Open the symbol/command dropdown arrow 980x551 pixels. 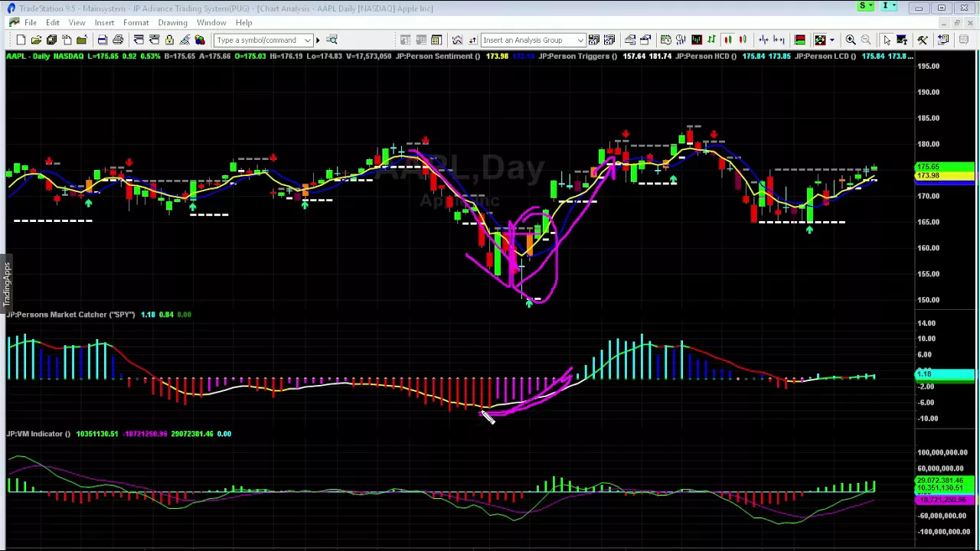pos(308,40)
